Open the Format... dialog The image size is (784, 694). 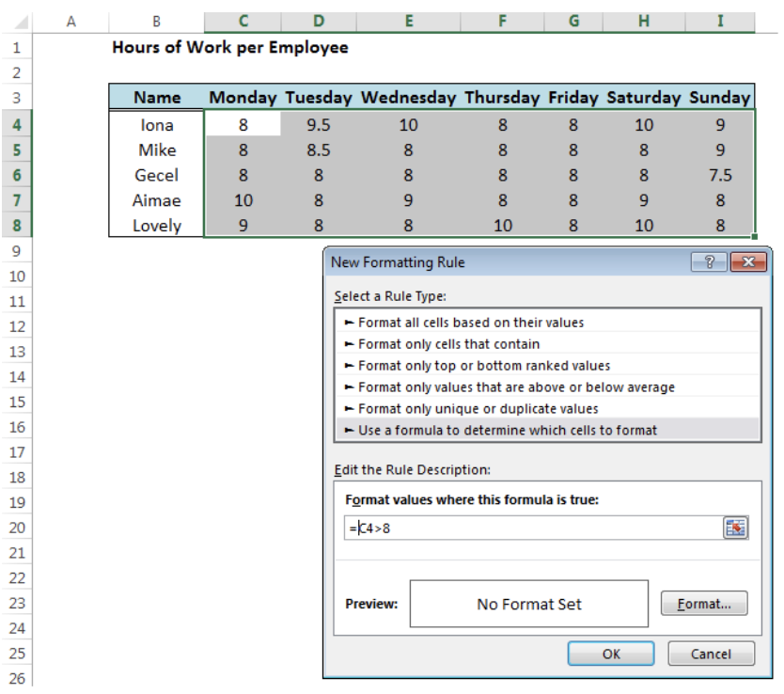704,603
